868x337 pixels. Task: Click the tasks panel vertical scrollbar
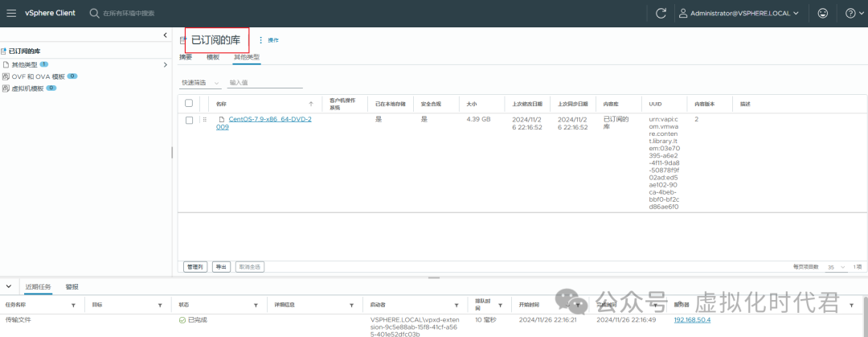pyautogui.click(x=865, y=317)
